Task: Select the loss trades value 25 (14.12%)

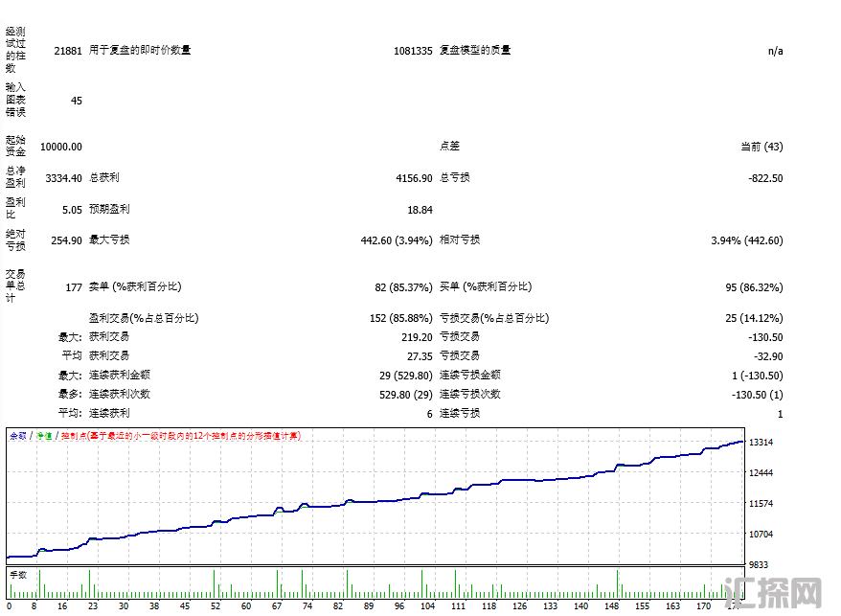Action: 754,318
